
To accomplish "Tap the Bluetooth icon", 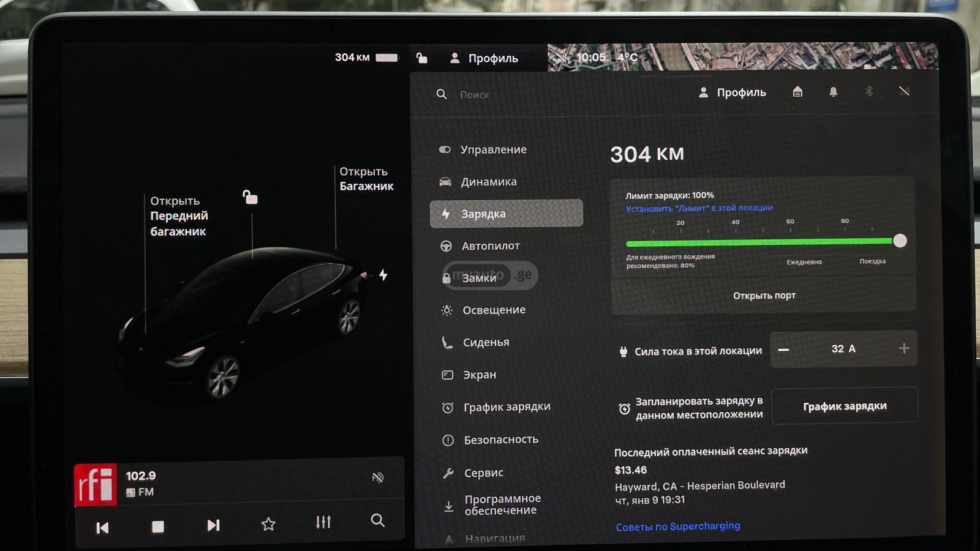I will [x=869, y=92].
